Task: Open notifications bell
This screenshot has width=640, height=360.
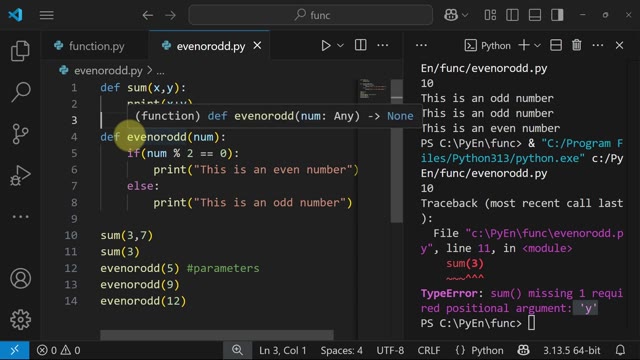Action: [620, 350]
